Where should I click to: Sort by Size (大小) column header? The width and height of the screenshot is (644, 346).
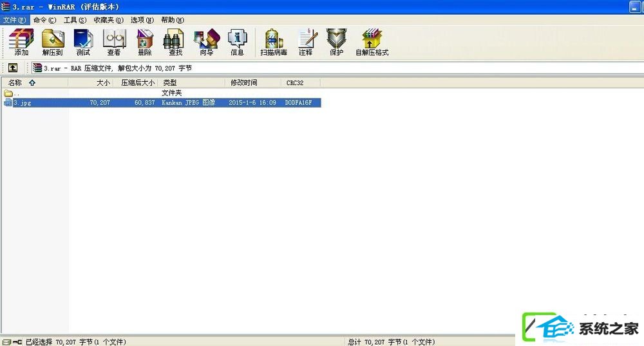pos(91,82)
